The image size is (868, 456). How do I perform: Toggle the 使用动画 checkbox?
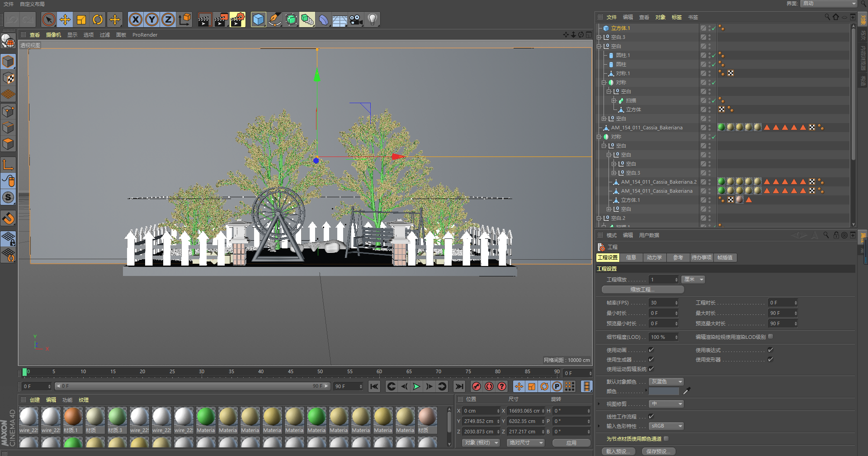point(651,350)
